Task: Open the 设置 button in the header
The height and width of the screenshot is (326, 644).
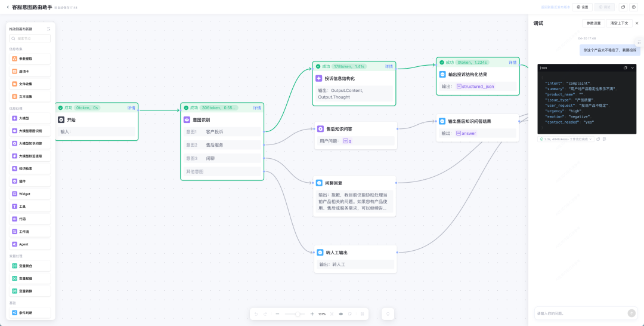Action: pos(583,7)
